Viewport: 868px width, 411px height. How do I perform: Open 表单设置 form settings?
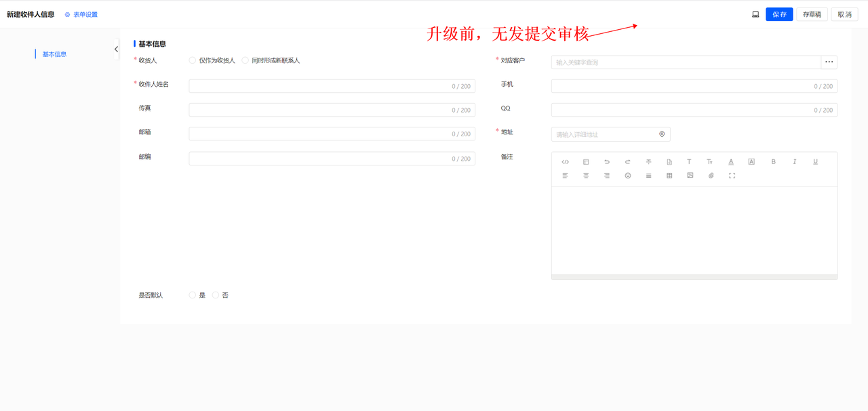81,14
